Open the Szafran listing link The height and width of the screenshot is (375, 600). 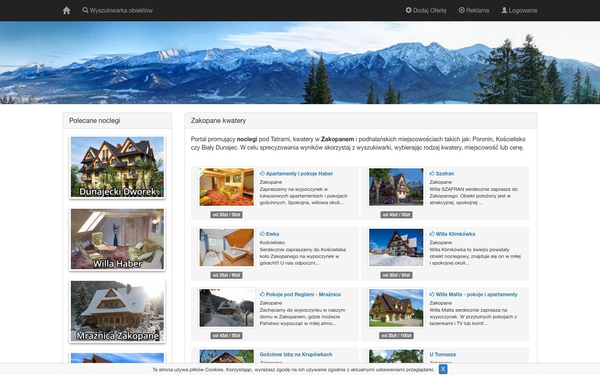[445, 173]
